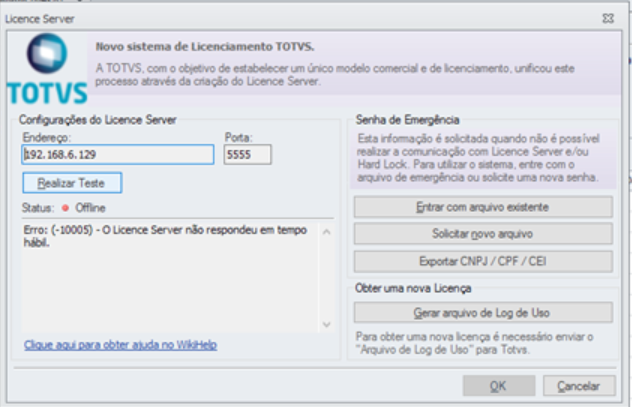This screenshot has width=632, height=407.
Task: Click the Porta port field showing 5555
Action: click(x=247, y=154)
